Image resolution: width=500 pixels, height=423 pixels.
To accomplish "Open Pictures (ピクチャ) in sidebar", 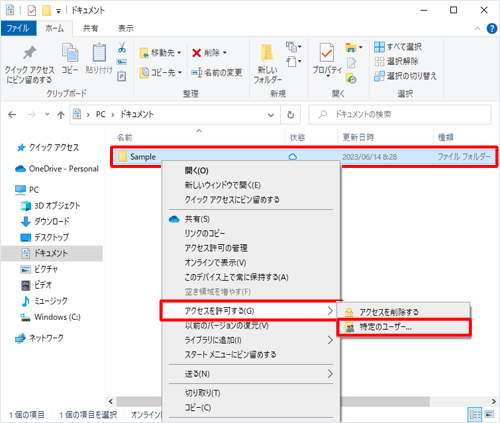I will coord(39,269).
